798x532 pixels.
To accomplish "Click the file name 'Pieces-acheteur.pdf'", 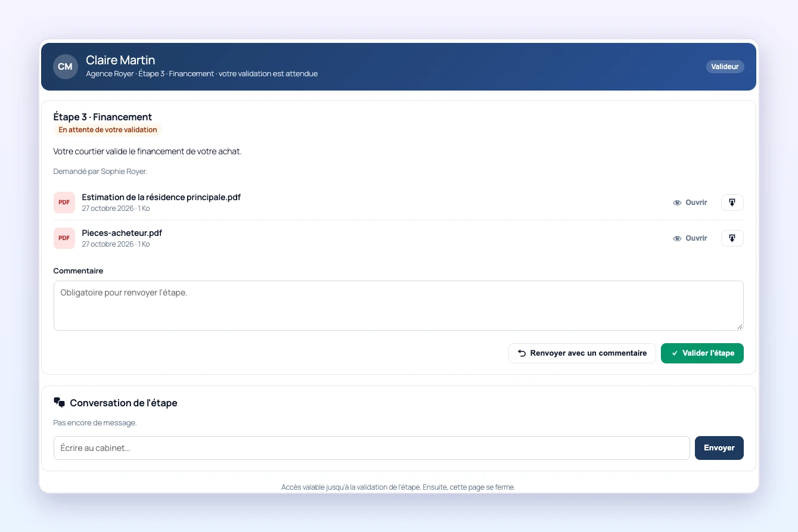I will coord(122,233).
